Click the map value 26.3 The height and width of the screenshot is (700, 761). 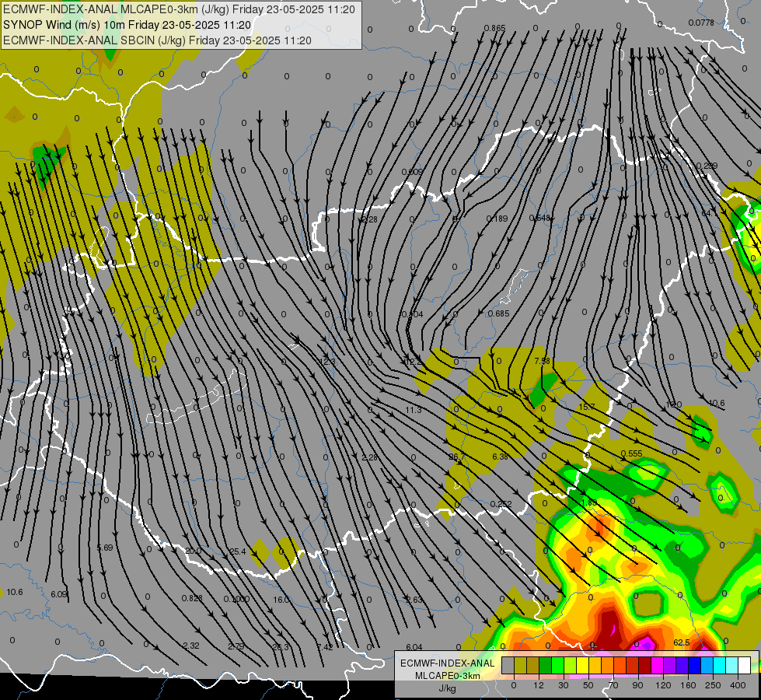(x=281, y=646)
